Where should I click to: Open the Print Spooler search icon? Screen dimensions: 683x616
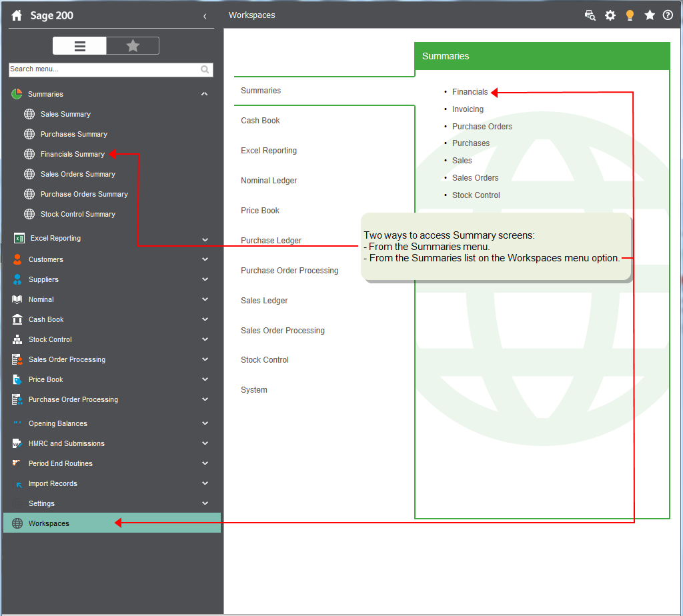(590, 15)
